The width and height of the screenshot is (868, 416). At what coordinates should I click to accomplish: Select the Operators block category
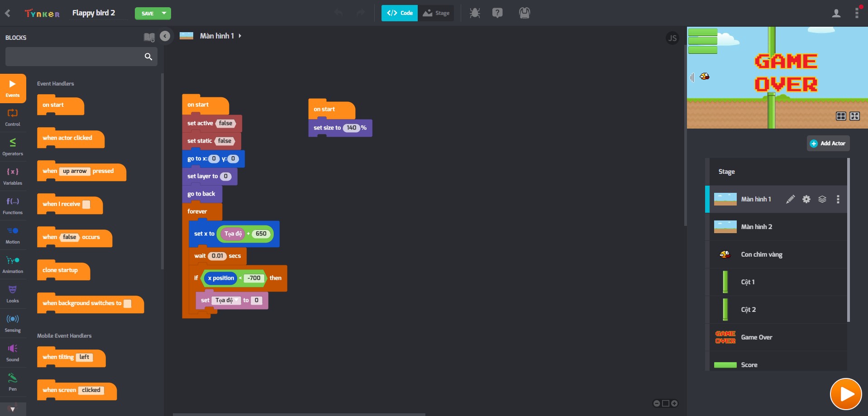click(13, 147)
